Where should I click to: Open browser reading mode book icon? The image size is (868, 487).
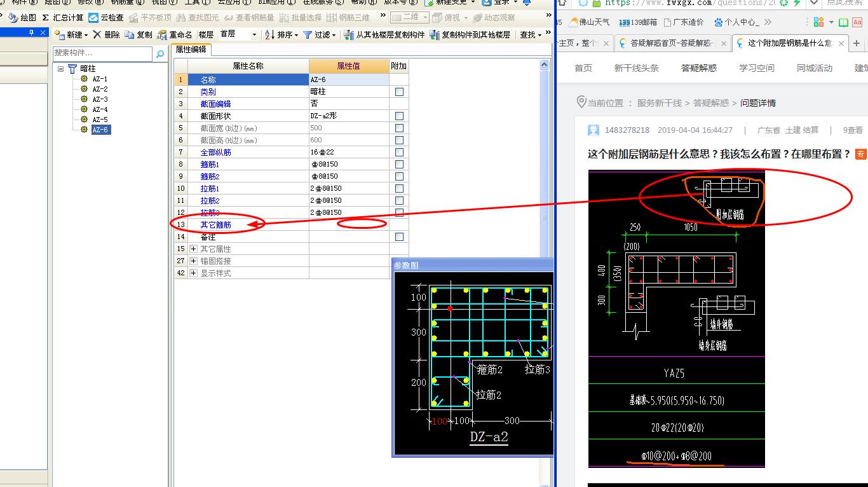coord(843,22)
